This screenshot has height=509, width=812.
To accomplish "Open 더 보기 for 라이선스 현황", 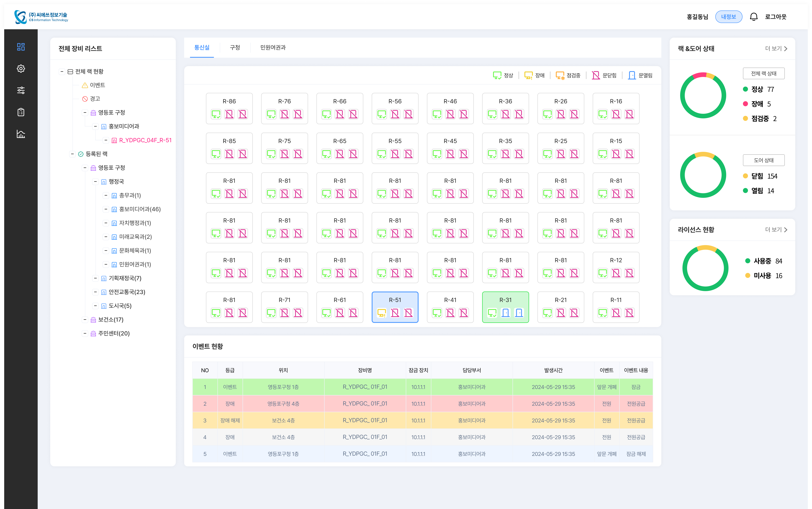I will (776, 230).
